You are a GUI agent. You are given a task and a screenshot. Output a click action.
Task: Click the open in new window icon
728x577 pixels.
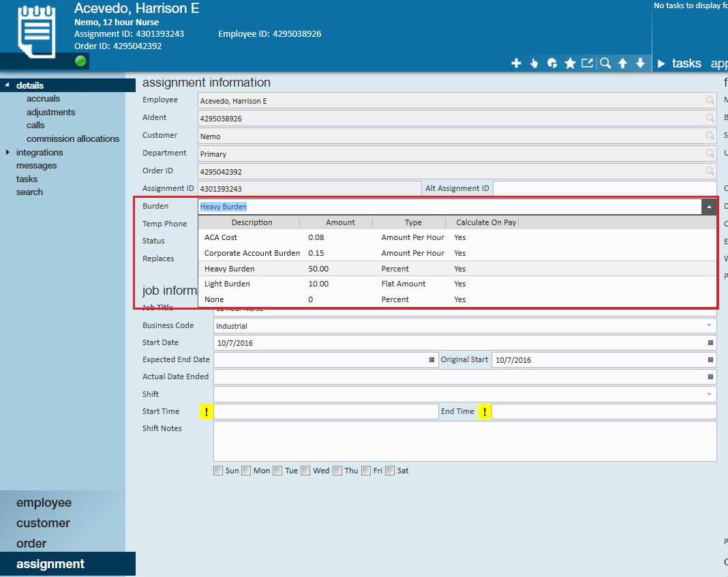(587, 63)
